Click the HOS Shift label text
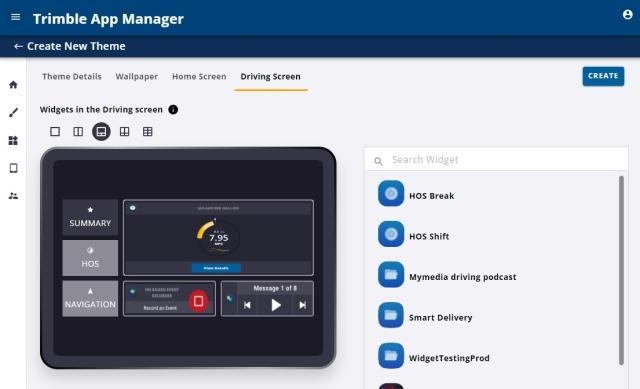The width and height of the screenshot is (640, 389). pyautogui.click(x=429, y=236)
